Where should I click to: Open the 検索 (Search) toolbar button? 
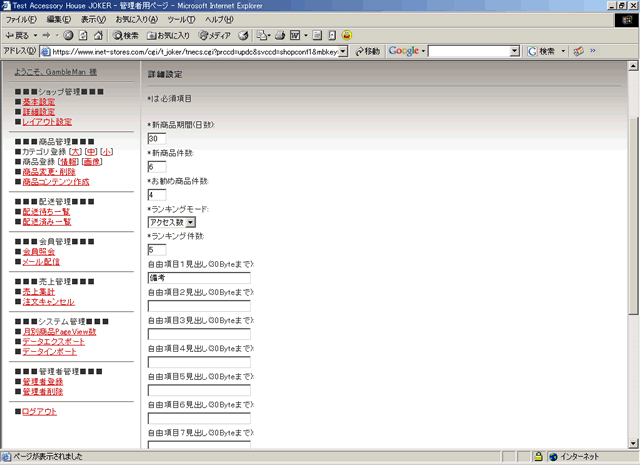126,35
